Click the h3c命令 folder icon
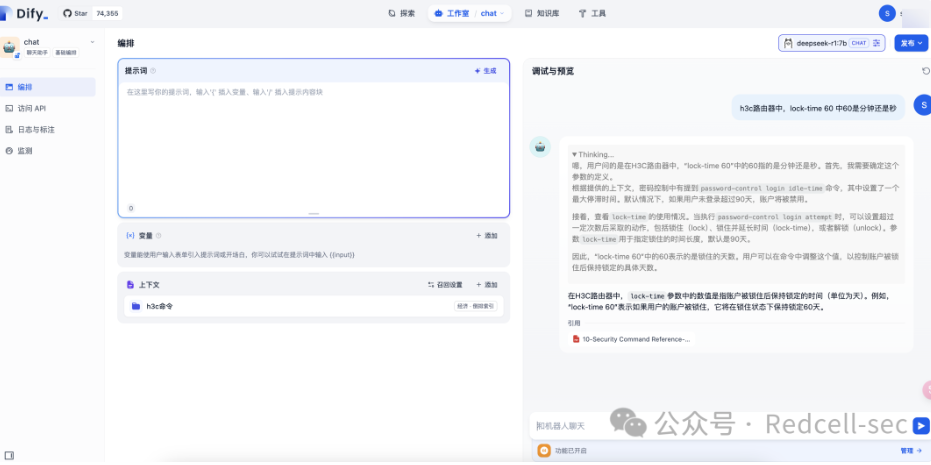 [136, 306]
